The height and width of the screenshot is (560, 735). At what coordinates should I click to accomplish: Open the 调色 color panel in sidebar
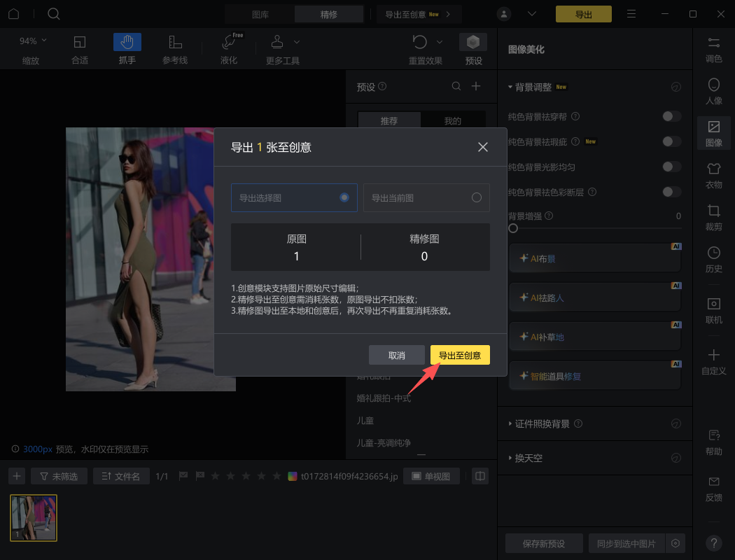pyautogui.click(x=713, y=49)
